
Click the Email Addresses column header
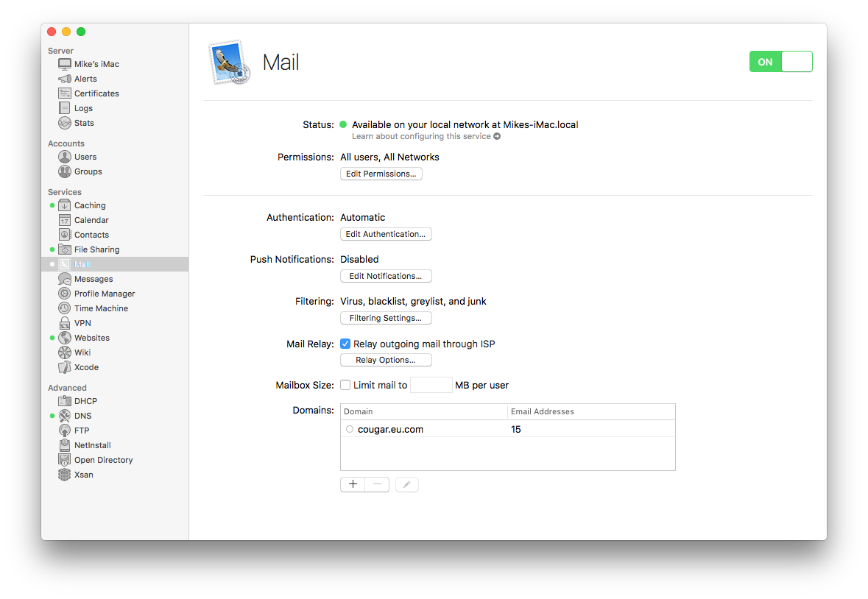(591, 411)
